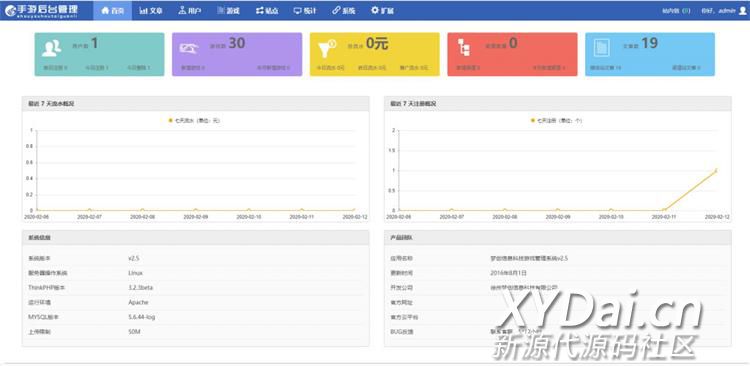Click the 2020-02-07 point on revenue chart
This screenshot has width=750, height=366.
pyautogui.click(x=89, y=210)
